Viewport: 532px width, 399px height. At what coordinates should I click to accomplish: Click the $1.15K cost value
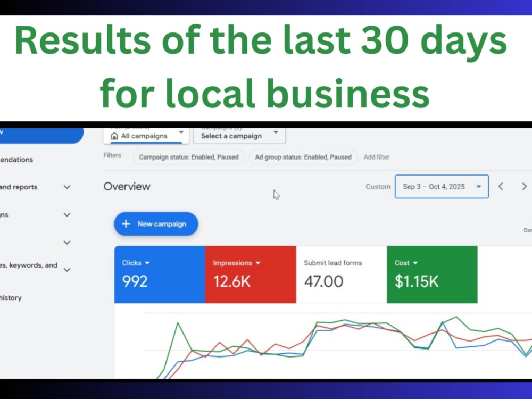(x=417, y=281)
